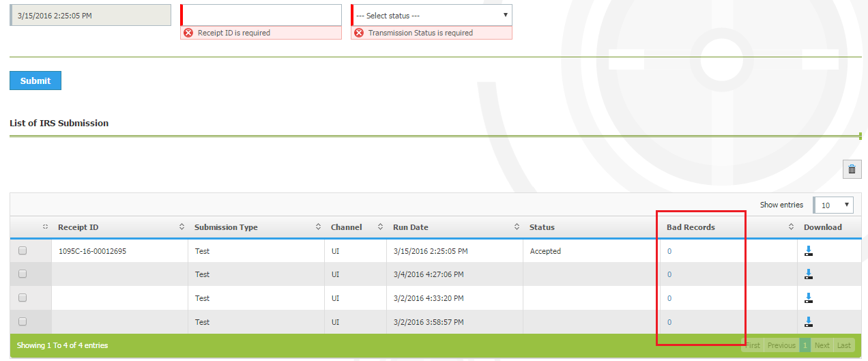Viewport: 868px width, 361px height.
Task: Click the Receipt ID input field
Action: [261, 15]
